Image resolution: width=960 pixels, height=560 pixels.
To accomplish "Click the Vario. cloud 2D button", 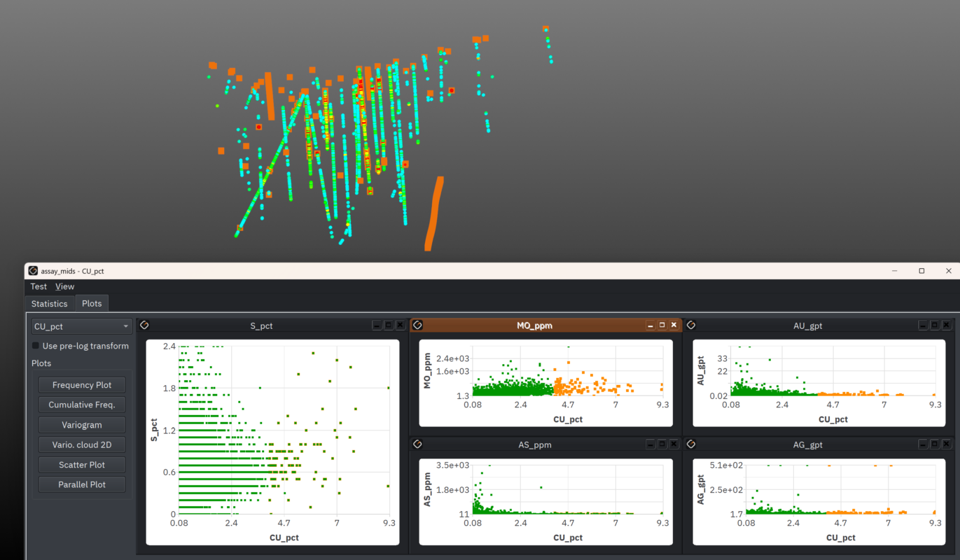I will click(x=82, y=444).
